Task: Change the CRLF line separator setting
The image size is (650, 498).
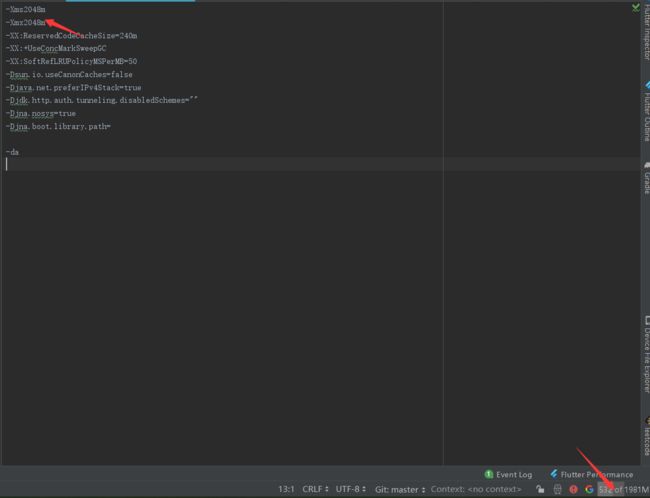Action: (x=315, y=489)
